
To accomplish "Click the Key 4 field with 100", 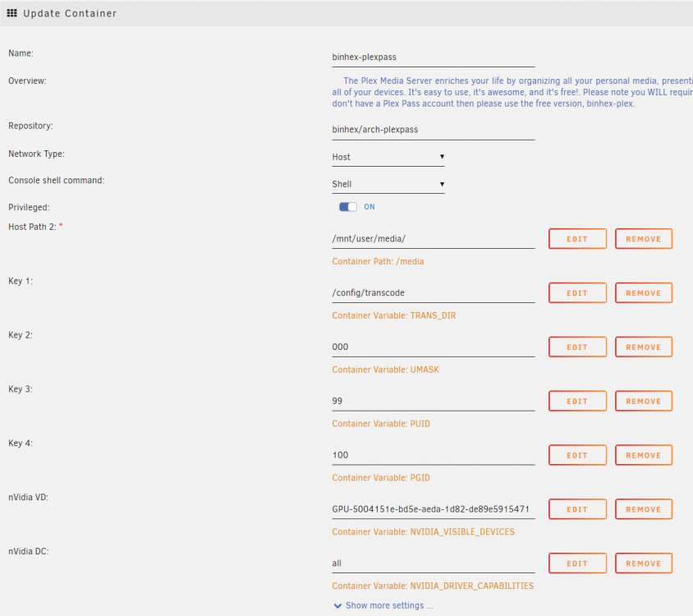I will tap(434, 455).
